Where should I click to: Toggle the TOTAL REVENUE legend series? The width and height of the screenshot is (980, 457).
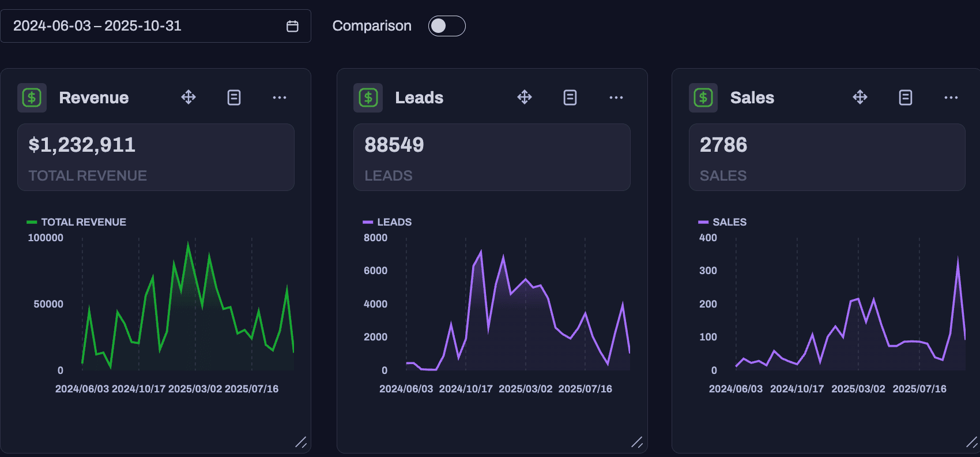77,222
